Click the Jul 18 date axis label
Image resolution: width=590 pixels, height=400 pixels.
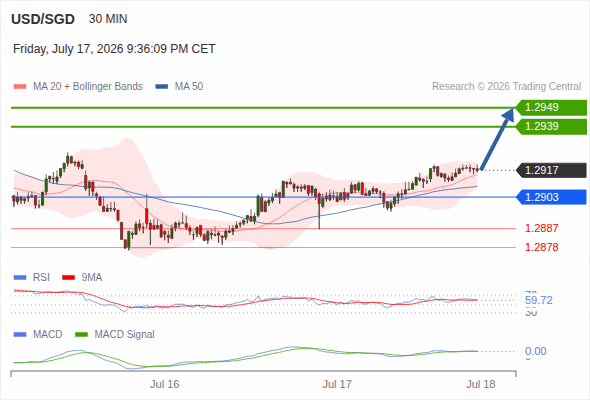coord(481,384)
